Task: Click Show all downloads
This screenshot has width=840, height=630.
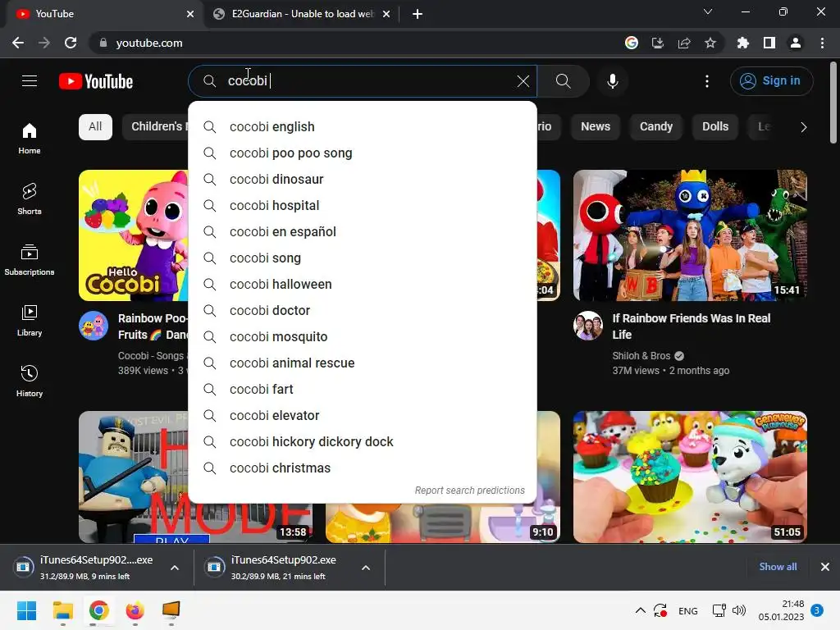Action: point(778,567)
